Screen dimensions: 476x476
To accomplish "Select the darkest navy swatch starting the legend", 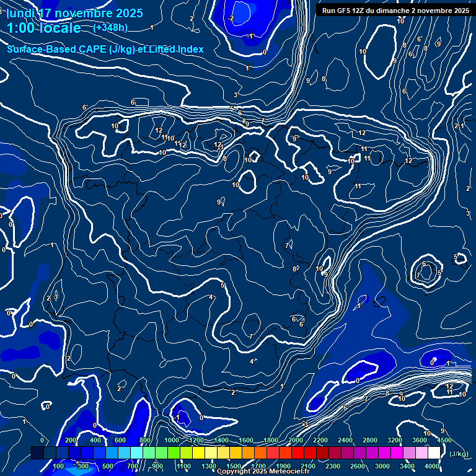I will click(x=37, y=452).
